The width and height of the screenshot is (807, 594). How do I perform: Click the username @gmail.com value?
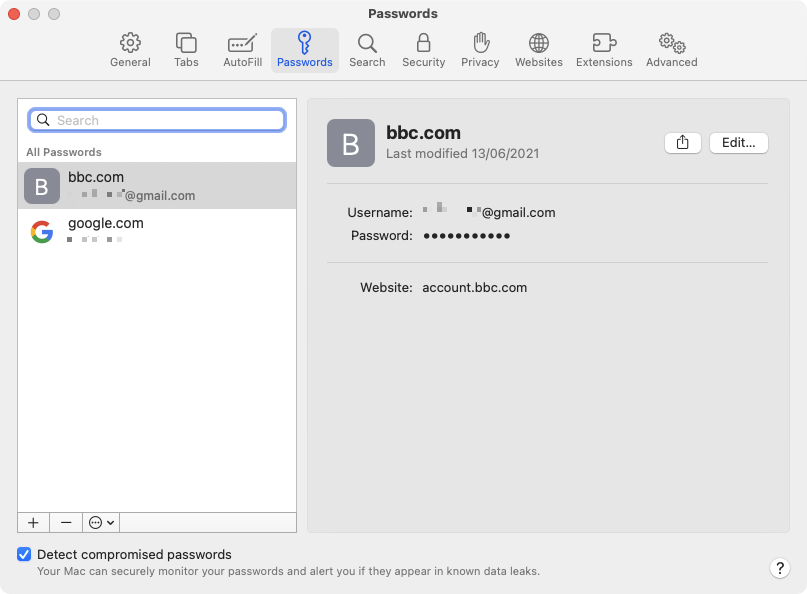point(488,212)
